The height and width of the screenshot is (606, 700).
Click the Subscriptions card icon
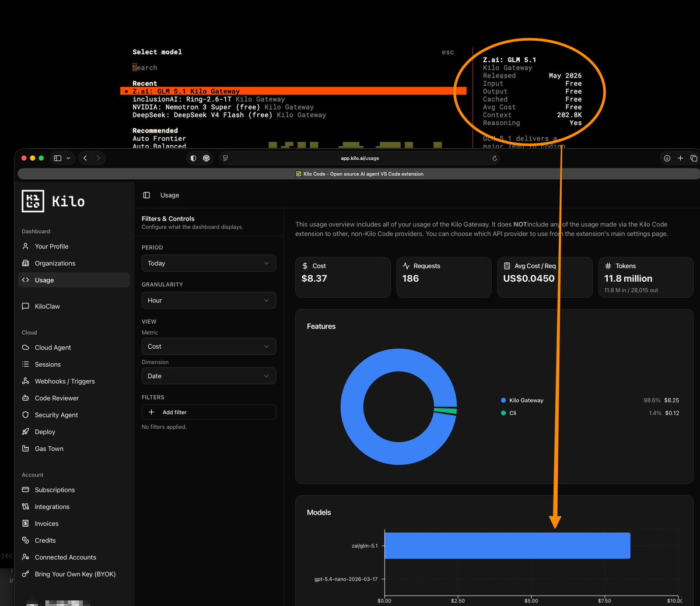[x=26, y=490]
